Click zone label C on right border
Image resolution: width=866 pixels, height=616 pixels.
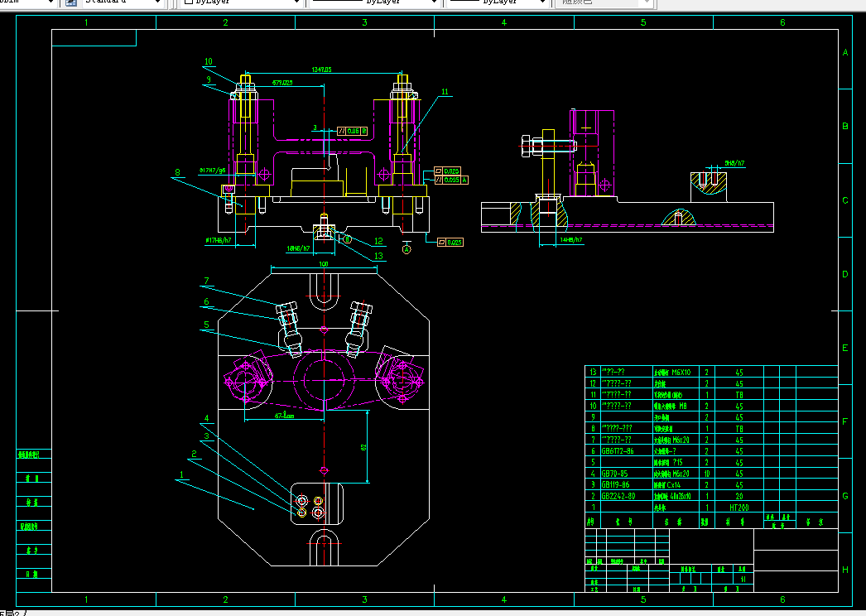click(845, 200)
